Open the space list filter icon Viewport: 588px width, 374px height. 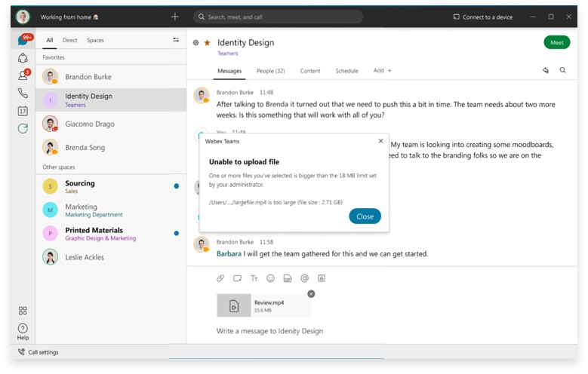coord(176,40)
